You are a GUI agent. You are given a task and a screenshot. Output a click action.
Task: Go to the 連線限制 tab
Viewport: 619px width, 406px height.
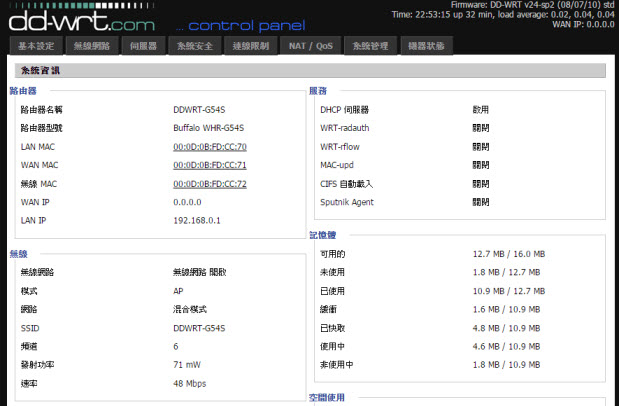pyautogui.click(x=251, y=46)
